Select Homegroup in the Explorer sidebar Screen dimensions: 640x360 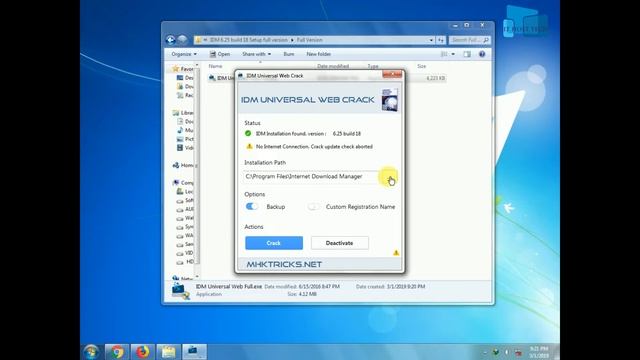click(x=183, y=165)
